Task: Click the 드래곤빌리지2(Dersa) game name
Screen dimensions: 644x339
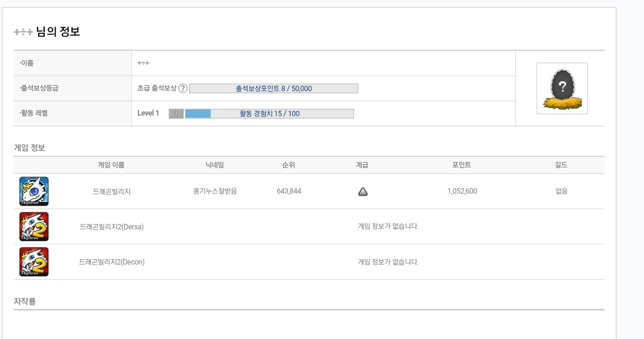Action: coord(112,226)
